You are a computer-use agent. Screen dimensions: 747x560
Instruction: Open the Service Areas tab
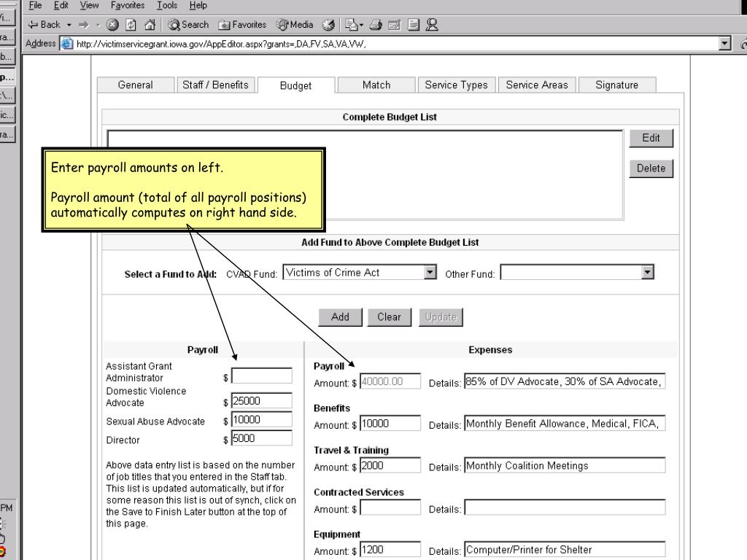coord(537,85)
